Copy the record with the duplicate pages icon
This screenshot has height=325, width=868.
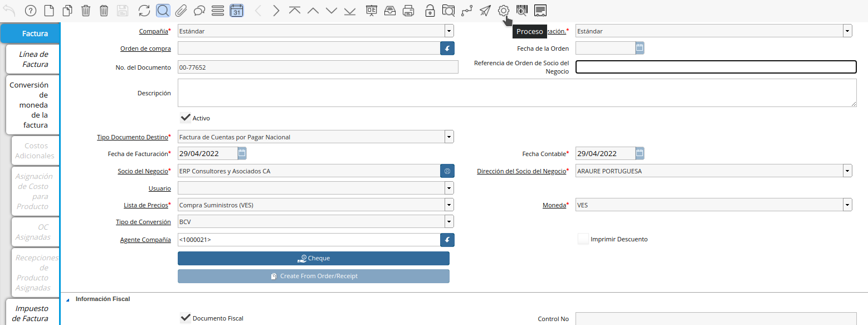pos(67,11)
